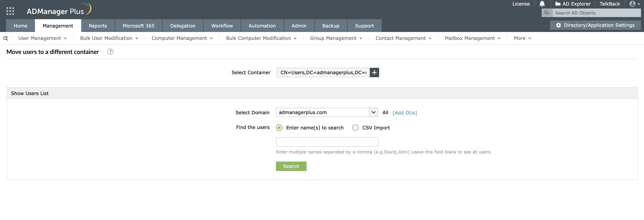Switch to the Reports tab
This screenshot has height=220, width=644.
(98, 26)
